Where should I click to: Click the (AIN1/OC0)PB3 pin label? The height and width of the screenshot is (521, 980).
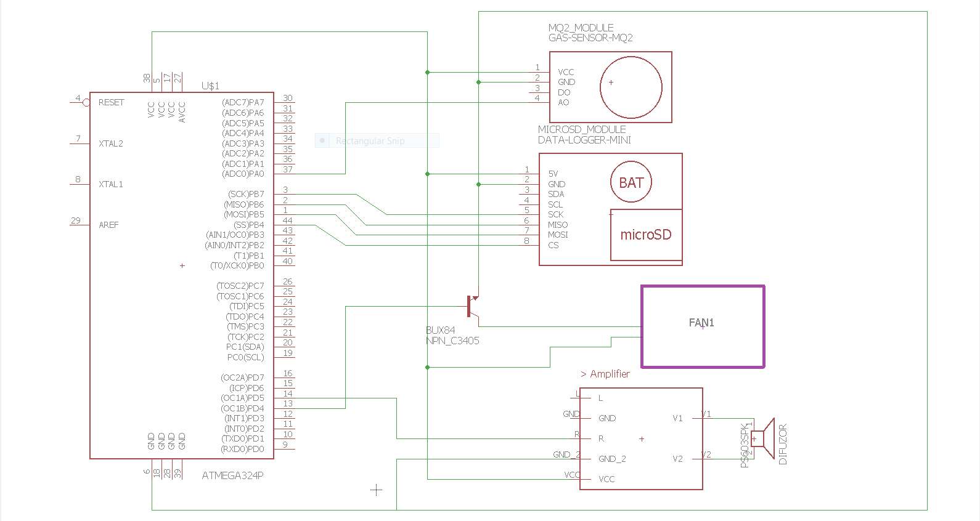click(235, 235)
